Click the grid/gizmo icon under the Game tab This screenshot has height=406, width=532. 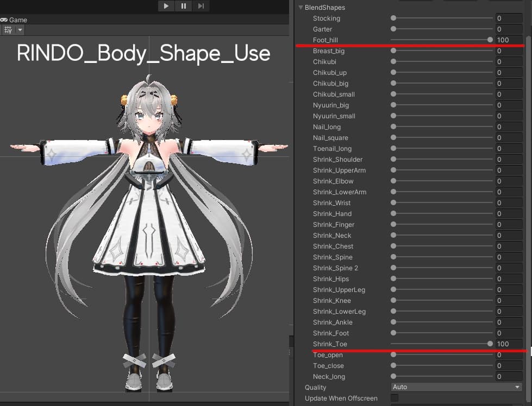click(x=8, y=30)
